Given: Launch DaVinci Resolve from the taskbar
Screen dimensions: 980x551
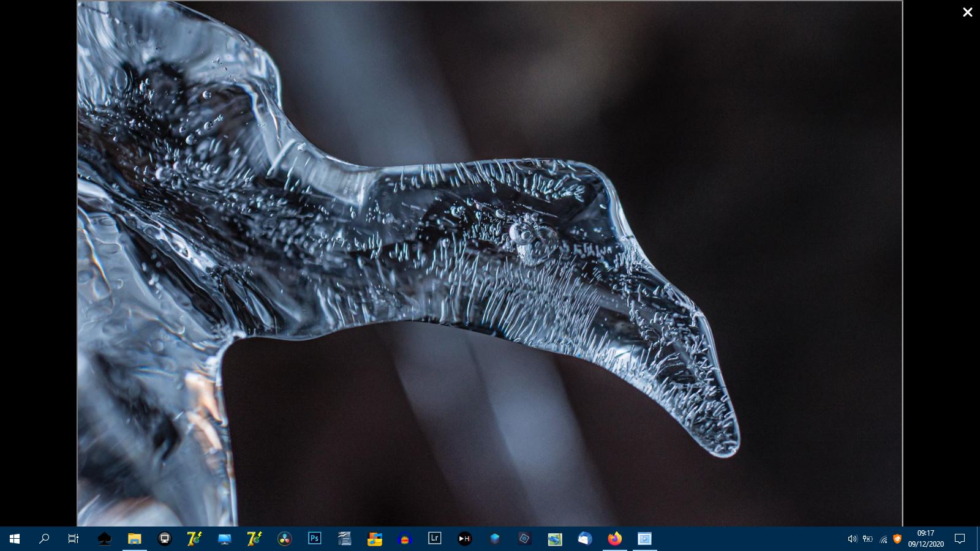Looking at the screenshot, I should pyautogui.click(x=284, y=539).
